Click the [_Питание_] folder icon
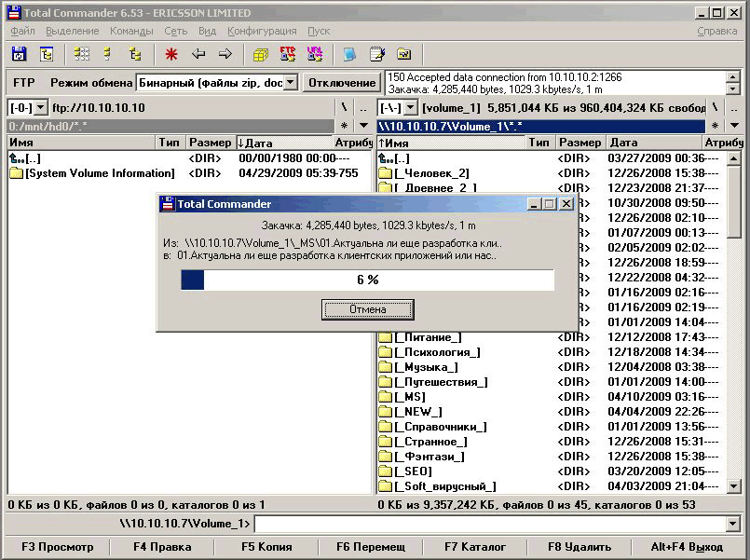Image resolution: width=750 pixels, height=560 pixels. tap(386, 337)
